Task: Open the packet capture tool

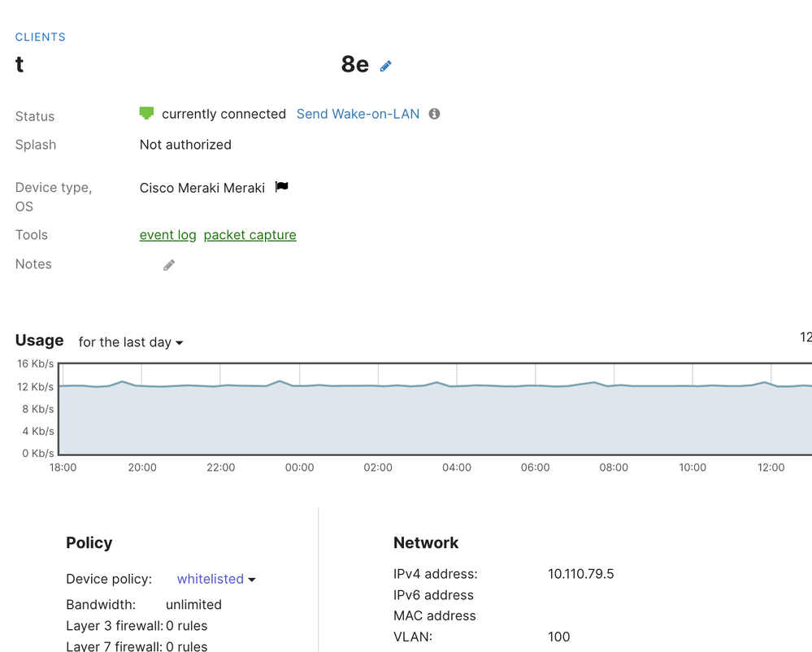Action: [x=250, y=235]
